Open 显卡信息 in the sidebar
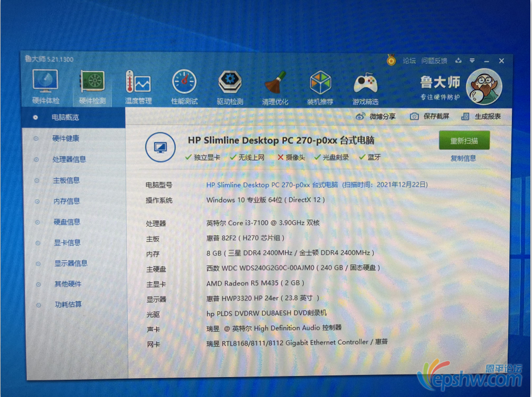Screen dimensions: 532x397 click(67, 243)
